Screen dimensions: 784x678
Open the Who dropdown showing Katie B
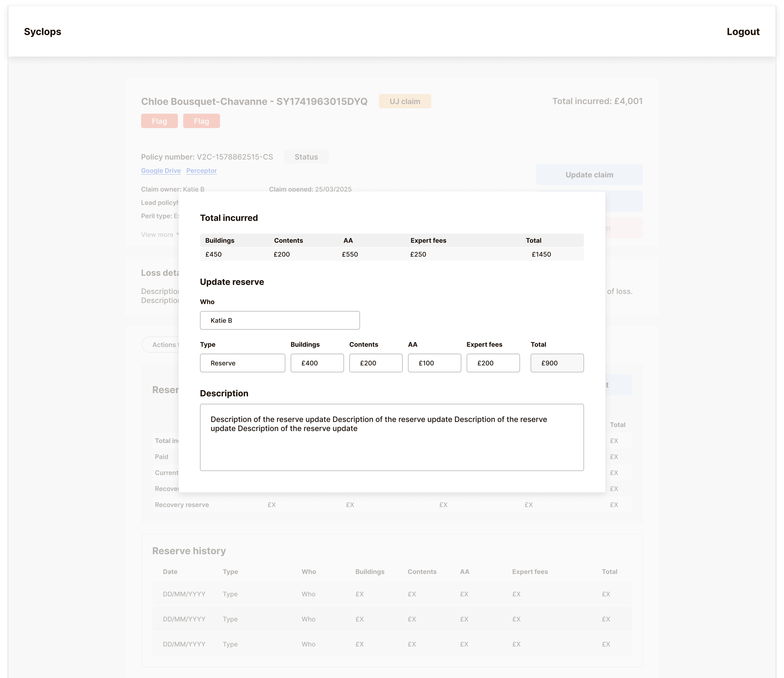[x=280, y=320]
